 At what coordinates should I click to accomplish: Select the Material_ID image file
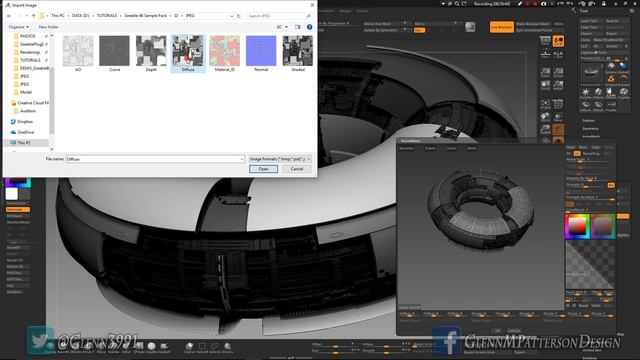[224, 53]
